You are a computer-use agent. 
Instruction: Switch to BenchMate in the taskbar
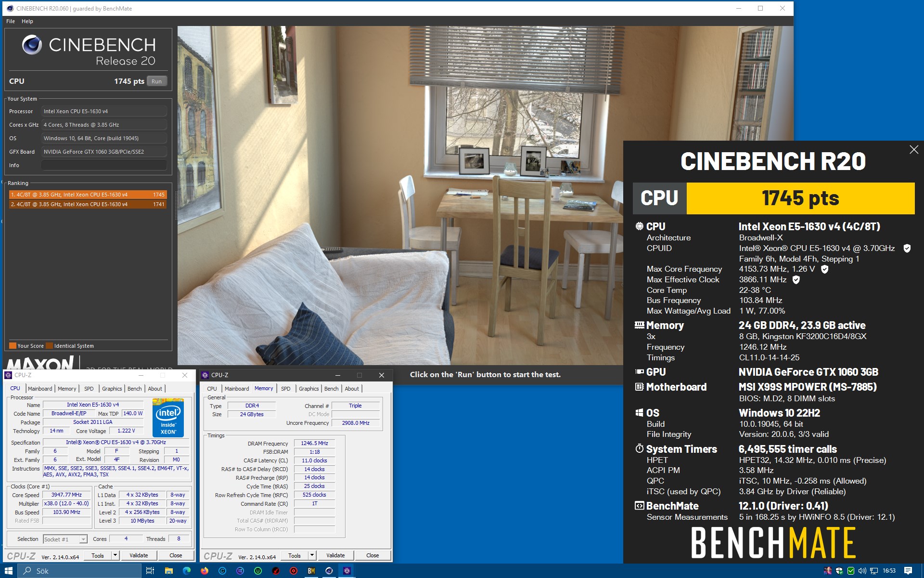[311, 571]
